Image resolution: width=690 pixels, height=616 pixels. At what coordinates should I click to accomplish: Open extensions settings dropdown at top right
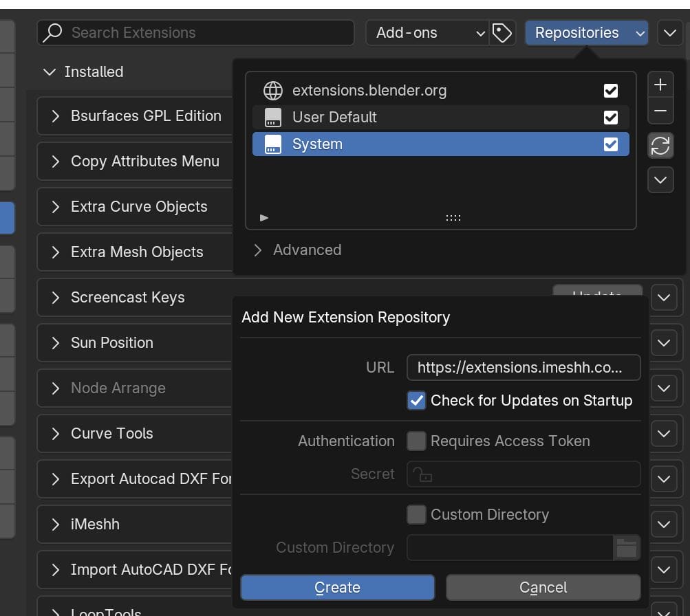(x=670, y=32)
